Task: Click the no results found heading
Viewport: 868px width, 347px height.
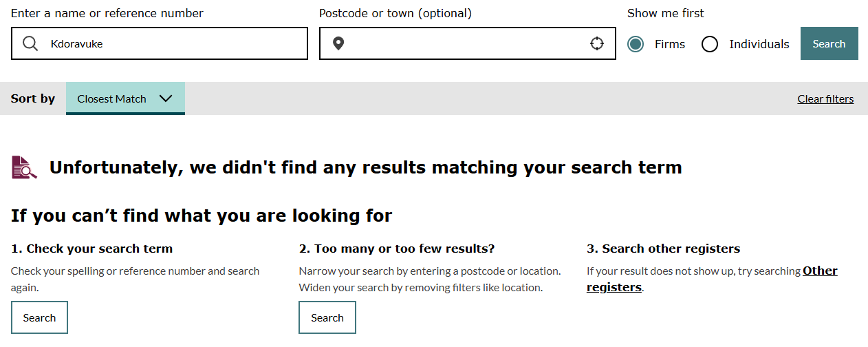Action: pos(365,167)
